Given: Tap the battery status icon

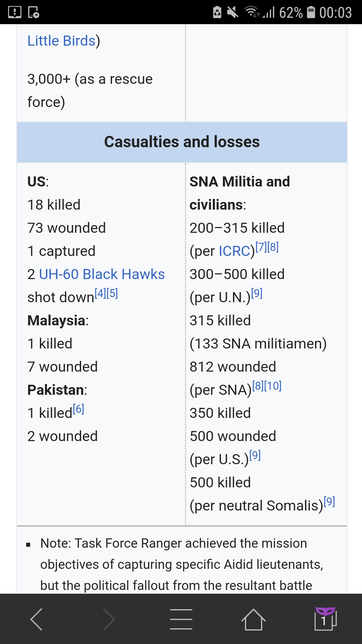Looking at the screenshot, I should click(x=311, y=12).
